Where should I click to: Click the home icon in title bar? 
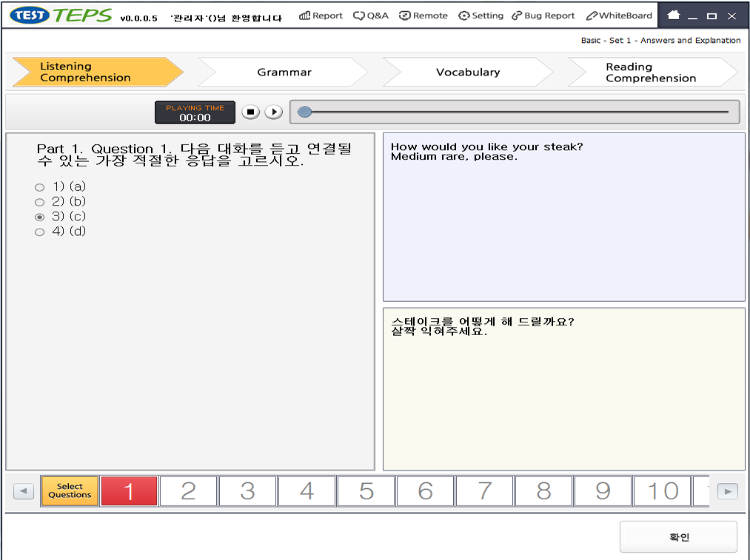(673, 16)
